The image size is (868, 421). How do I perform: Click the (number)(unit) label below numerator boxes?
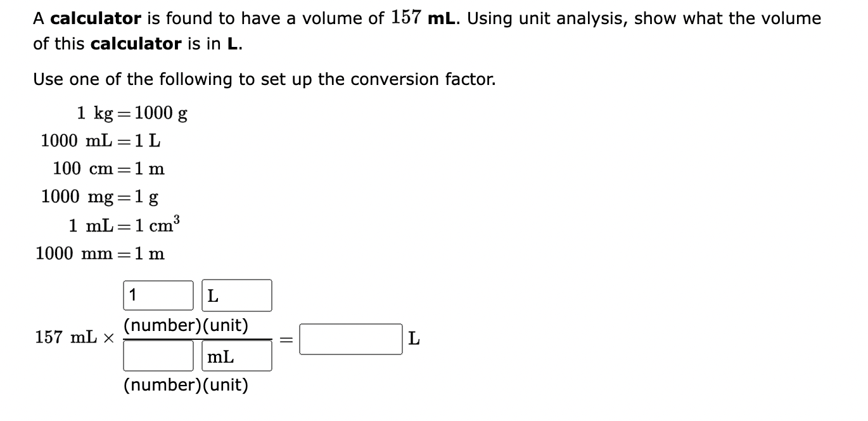[186, 385]
